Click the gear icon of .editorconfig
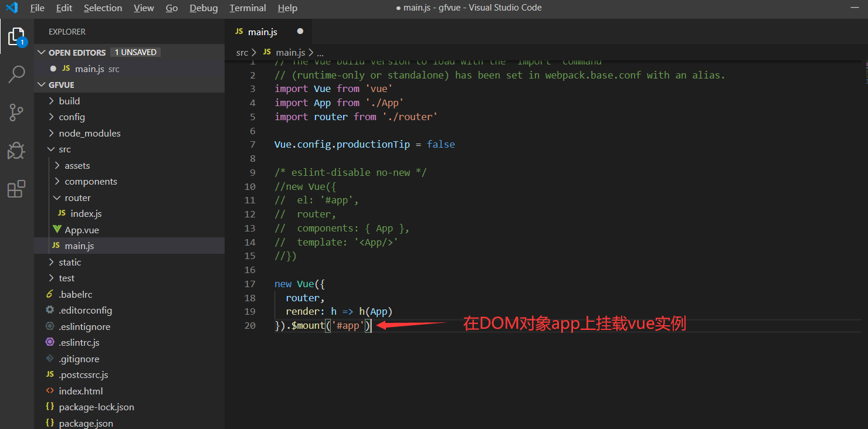This screenshot has width=868, height=429. point(50,310)
